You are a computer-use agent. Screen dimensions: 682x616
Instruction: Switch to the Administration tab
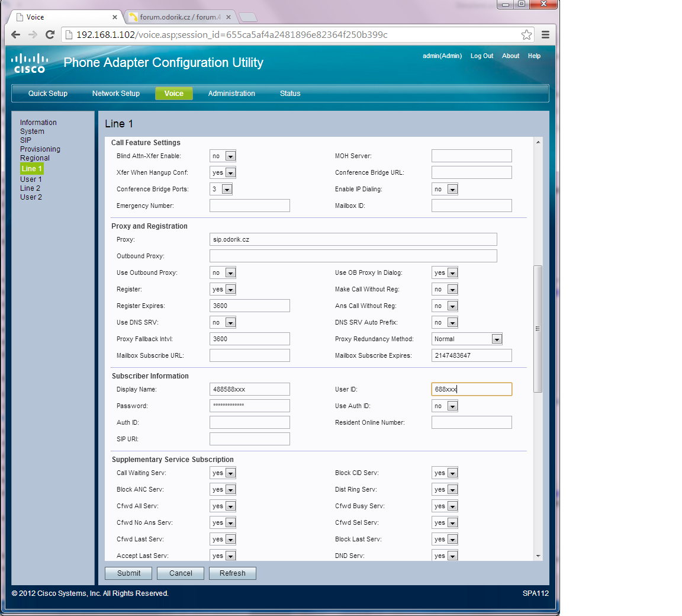231,94
